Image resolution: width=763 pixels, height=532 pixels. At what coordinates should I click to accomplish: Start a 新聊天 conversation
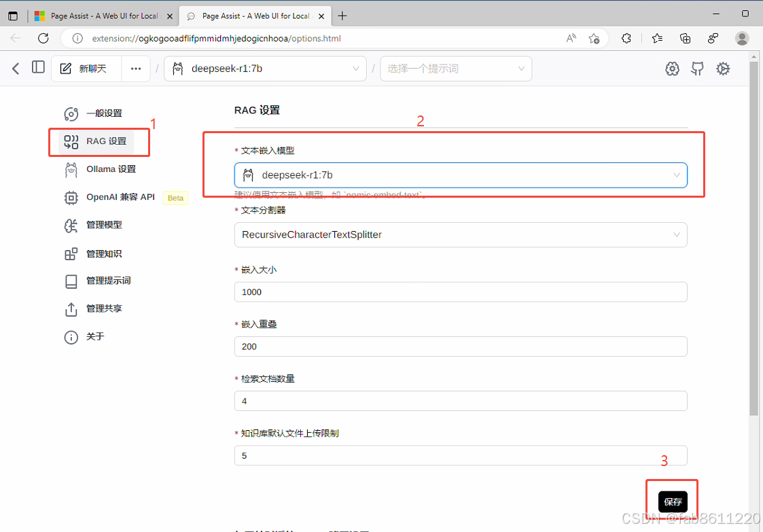(86, 69)
